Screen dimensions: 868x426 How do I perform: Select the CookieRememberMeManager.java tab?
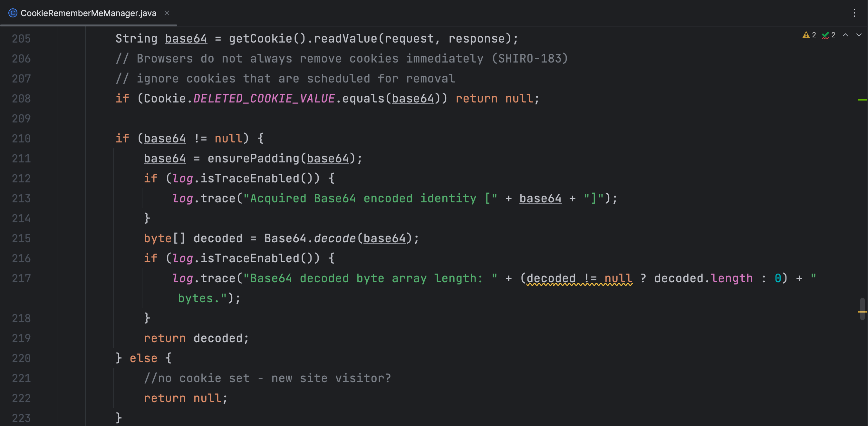coord(88,13)
